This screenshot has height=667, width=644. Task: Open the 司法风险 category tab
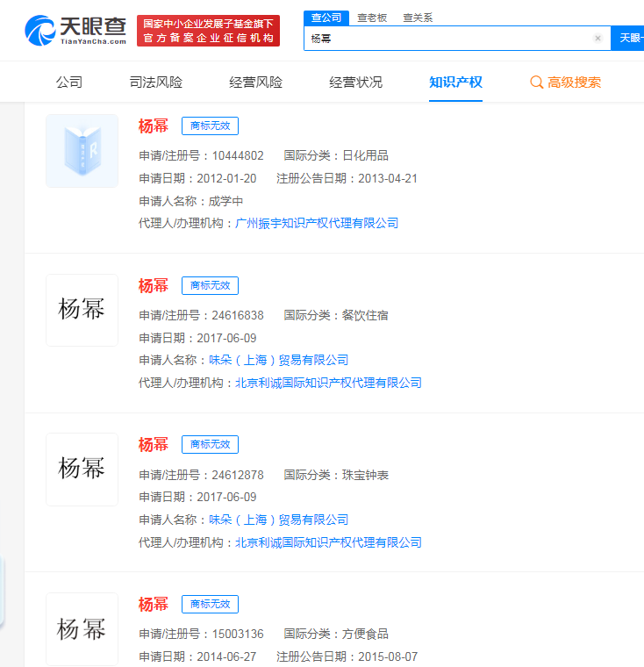(x=155, y=82)
